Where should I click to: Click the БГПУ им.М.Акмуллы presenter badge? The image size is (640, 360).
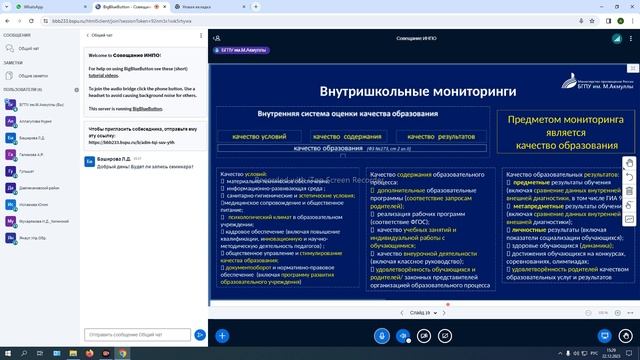tap(241, 50)
